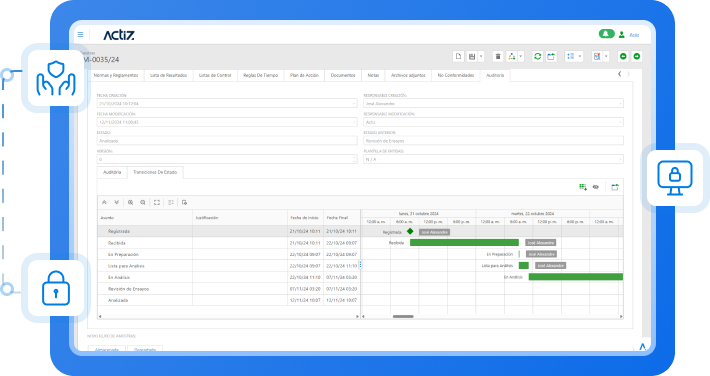710x376 pixels.
Task: Click the Gantt export document icon
Action: [184, 202]
